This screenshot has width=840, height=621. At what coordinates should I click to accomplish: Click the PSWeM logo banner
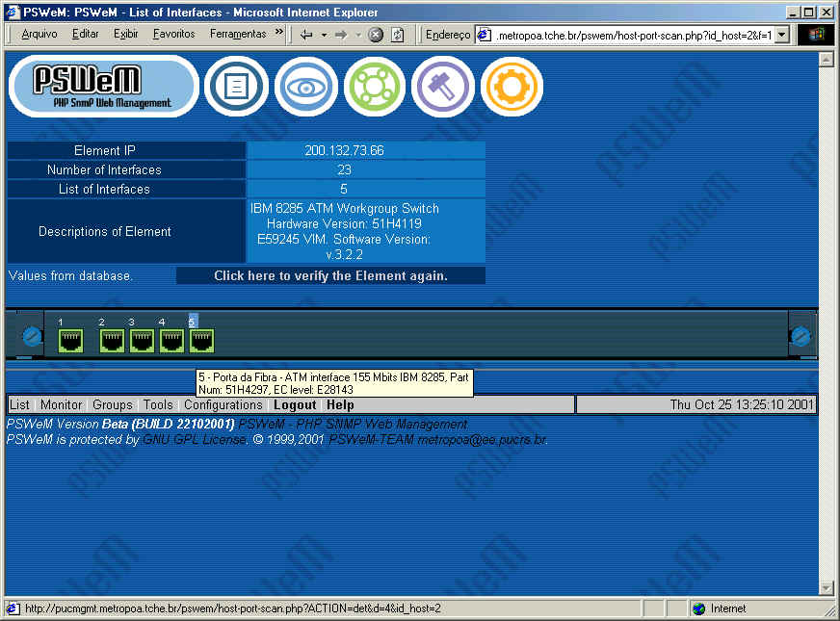[103, 87]
